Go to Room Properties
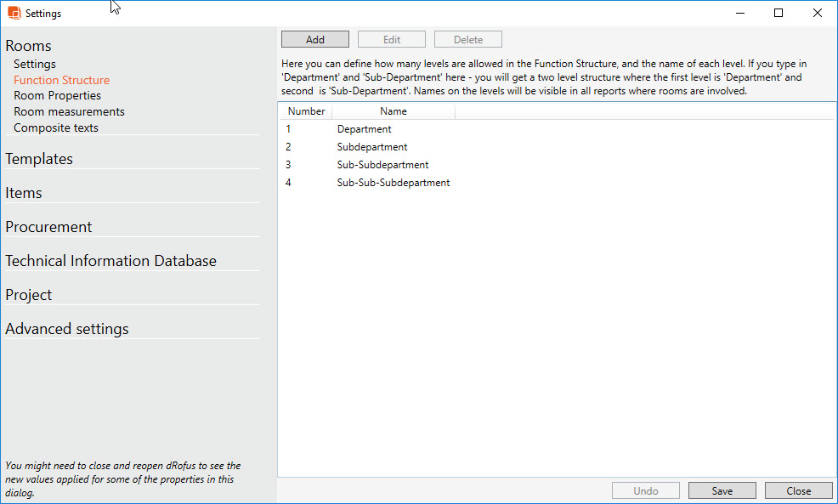The image size is (838, 504). coord(57,96)
